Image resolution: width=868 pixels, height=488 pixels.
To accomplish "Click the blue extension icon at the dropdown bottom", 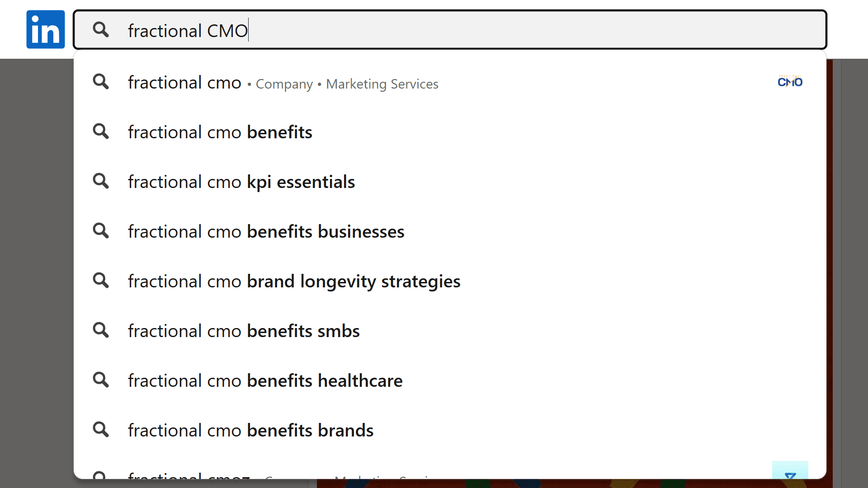I will 790,474.
